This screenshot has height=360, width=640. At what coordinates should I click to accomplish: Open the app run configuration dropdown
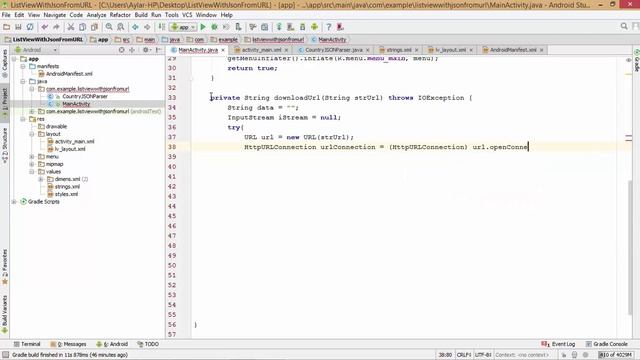(x=183, y=27)
